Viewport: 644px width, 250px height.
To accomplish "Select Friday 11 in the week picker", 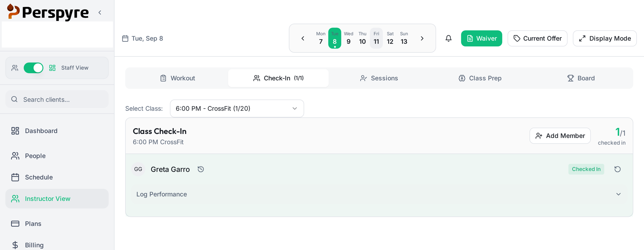I will click(376, 38).
